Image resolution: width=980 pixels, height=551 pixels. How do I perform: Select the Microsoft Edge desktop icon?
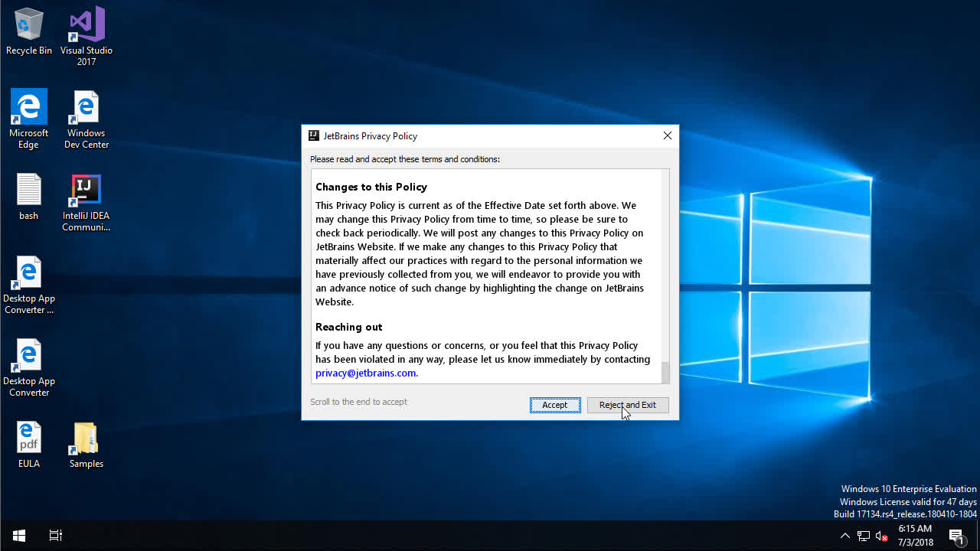pos(29,119)
